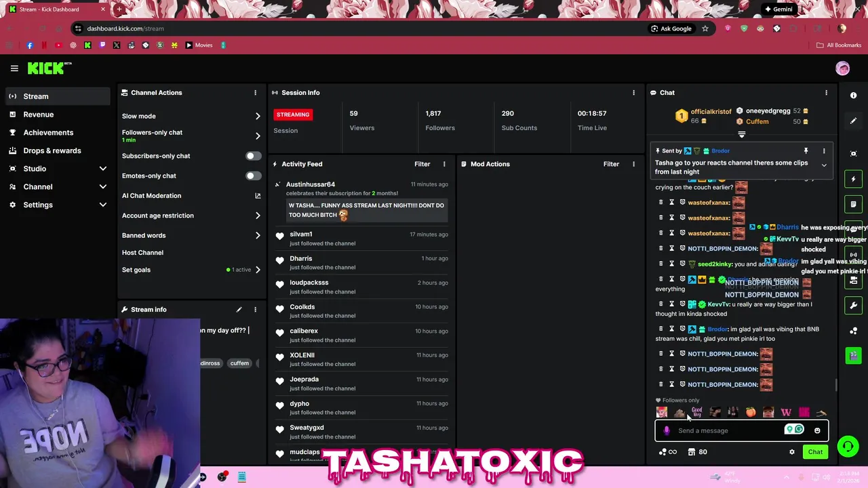
Task: Bookmark this page with star icon
Action: pyautogui.click(x=705, y=28)
